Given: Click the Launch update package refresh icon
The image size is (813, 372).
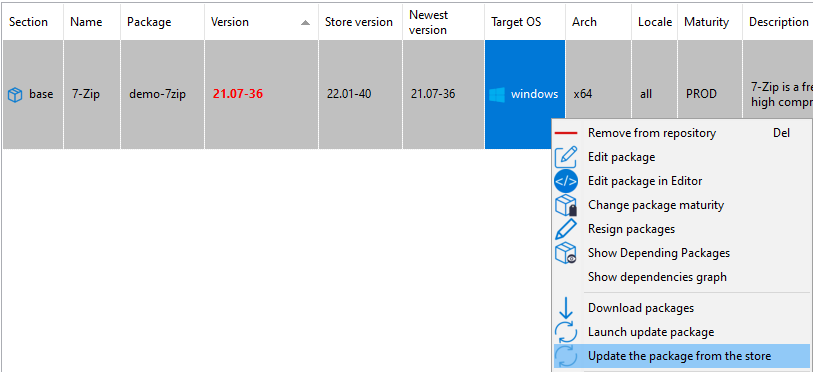Looking at the screenshot, I should click(x=566, y=332).
